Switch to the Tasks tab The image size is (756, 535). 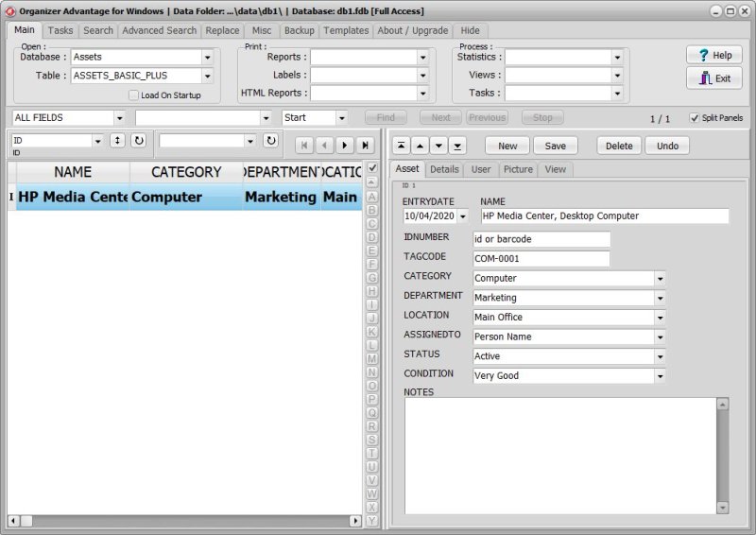(60, 30)
